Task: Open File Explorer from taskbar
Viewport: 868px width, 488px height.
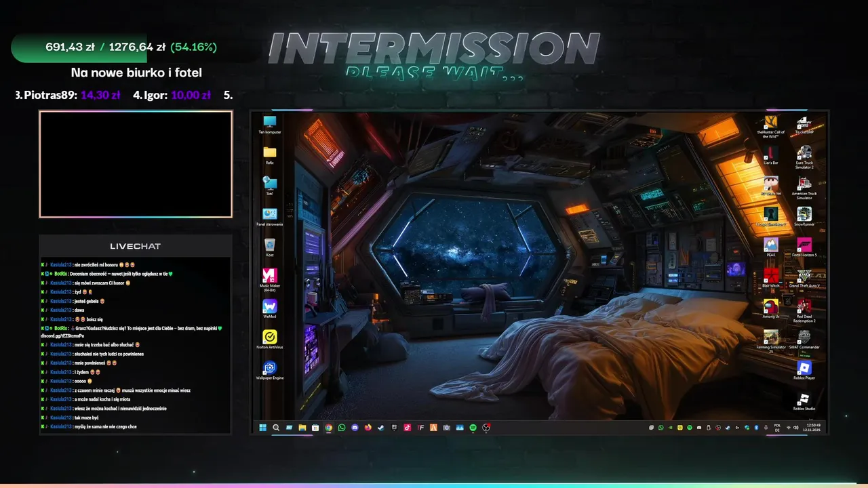Action: pos(302,428)
